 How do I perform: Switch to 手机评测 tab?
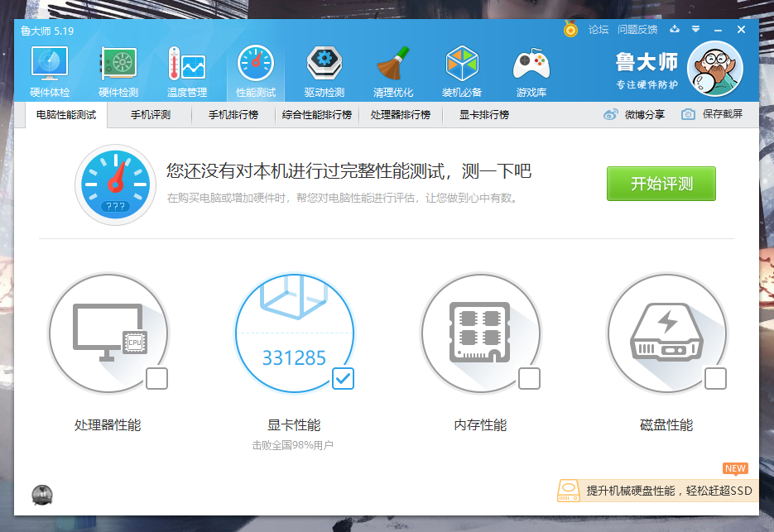click(x=151, y=115)
